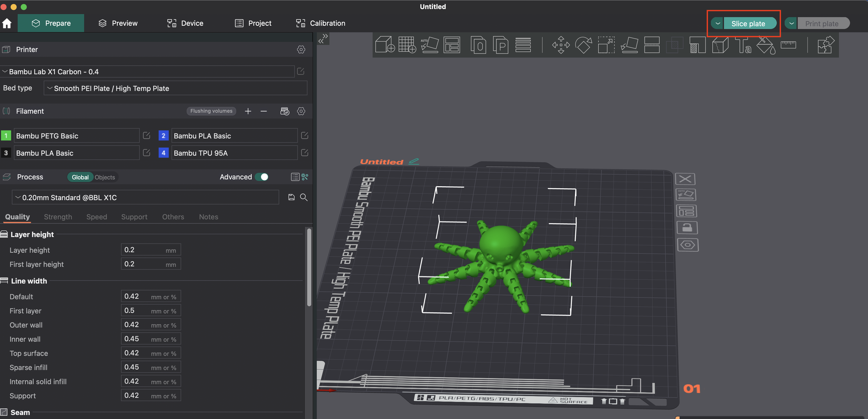The height and width of the screenshot is (419, 868).
Task: Save the process preset
Action: tap(291, 197)
